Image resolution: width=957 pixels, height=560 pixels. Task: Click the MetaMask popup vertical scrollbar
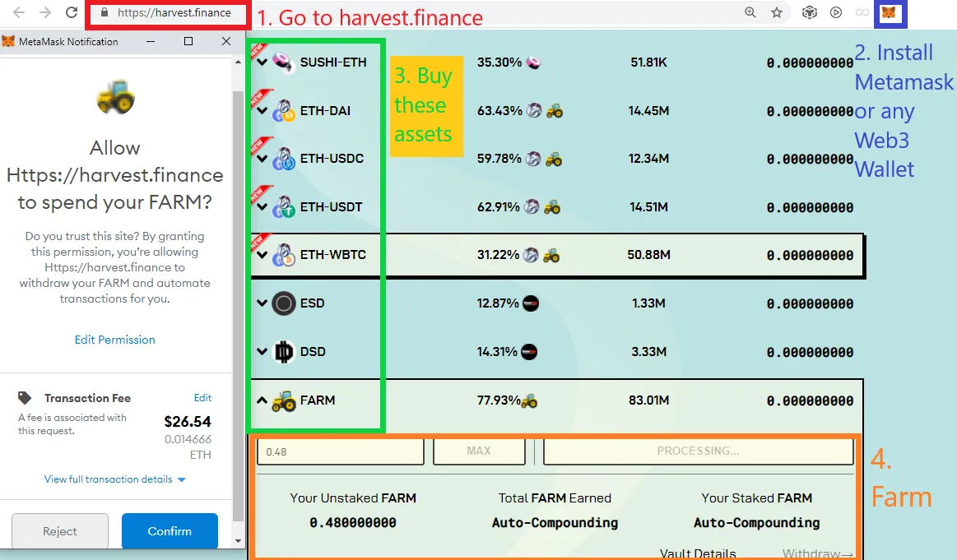pyautogui.click(x=238, y=305)
